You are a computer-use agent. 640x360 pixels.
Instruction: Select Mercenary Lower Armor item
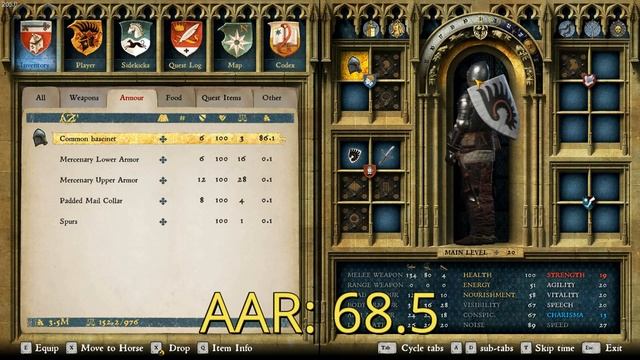click(99, 159)
